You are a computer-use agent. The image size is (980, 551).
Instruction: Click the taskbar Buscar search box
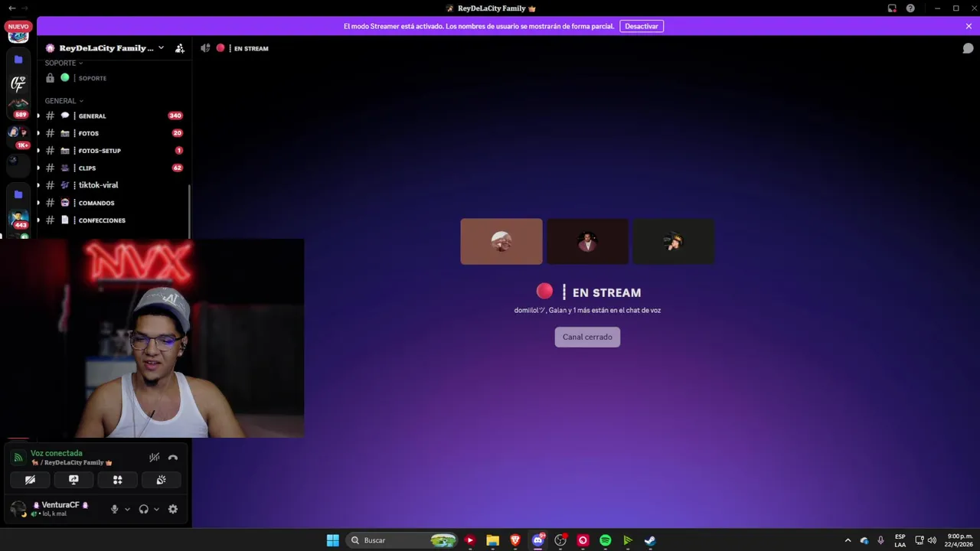click(402, 540)
